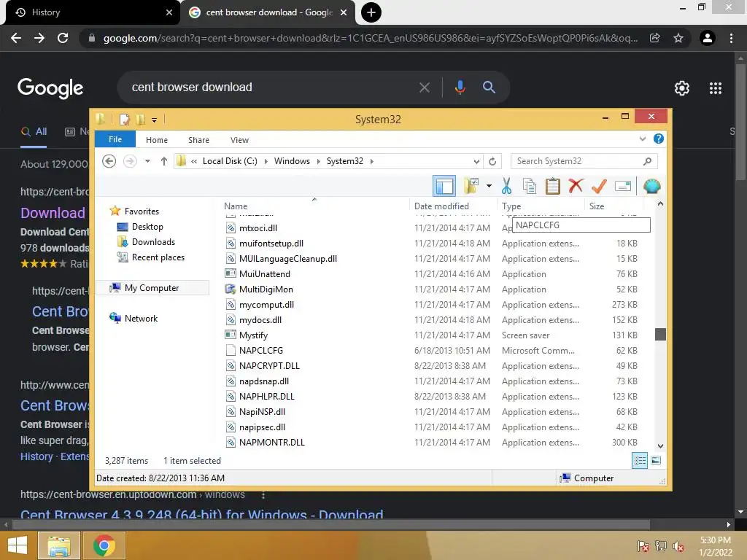Open the blue Help question mark
This screenshot has height=560, width=747.
[659, 139]
